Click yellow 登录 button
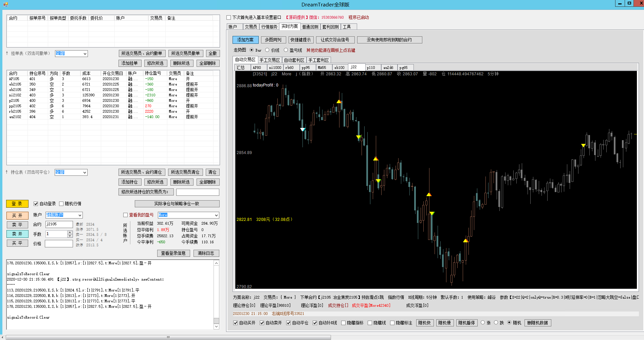 tap(17, 204)
